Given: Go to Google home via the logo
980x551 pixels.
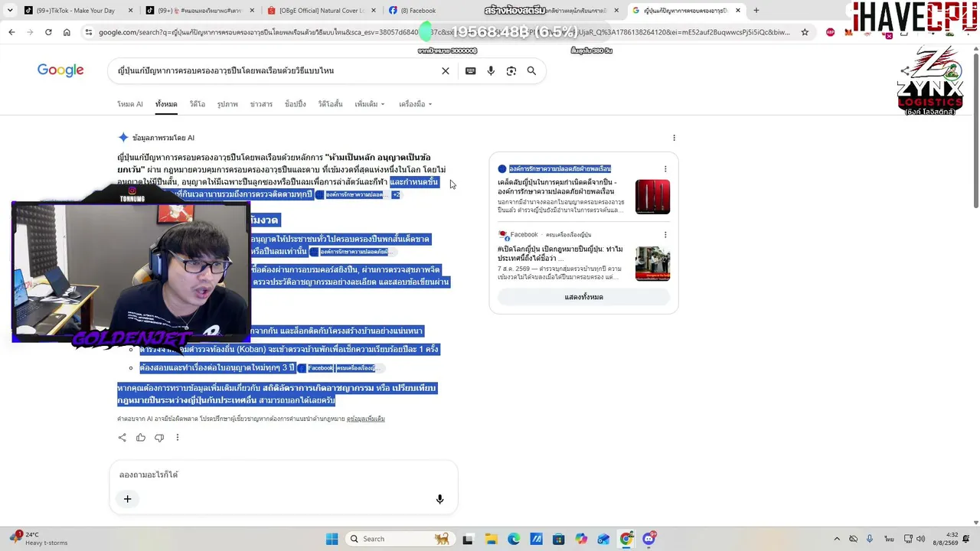Looking at the screenshot, I should (x=60, y=70).
